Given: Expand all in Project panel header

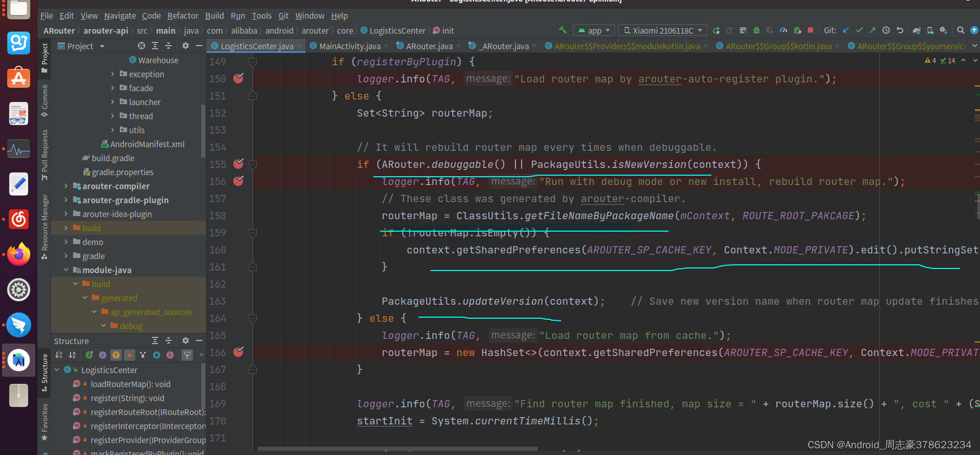Looking at the screenshot, I should coord(155,46).
